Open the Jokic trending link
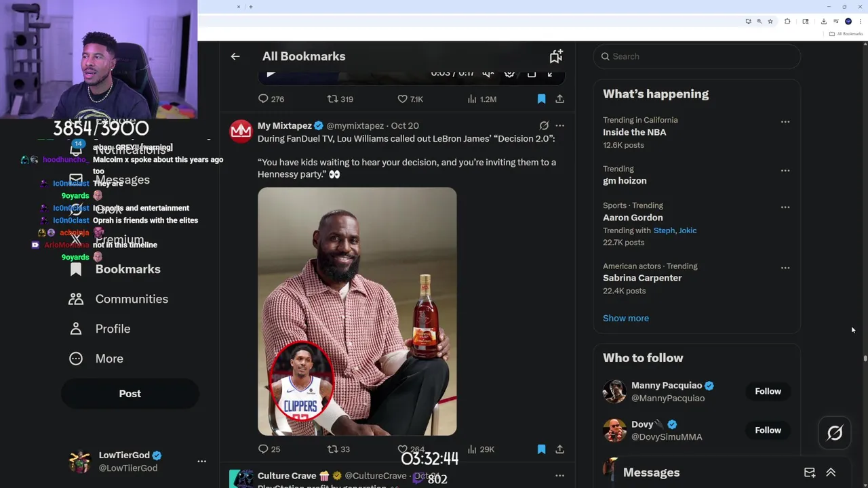Viewport: 868px width, 488px height. click(x=688, y=230)
